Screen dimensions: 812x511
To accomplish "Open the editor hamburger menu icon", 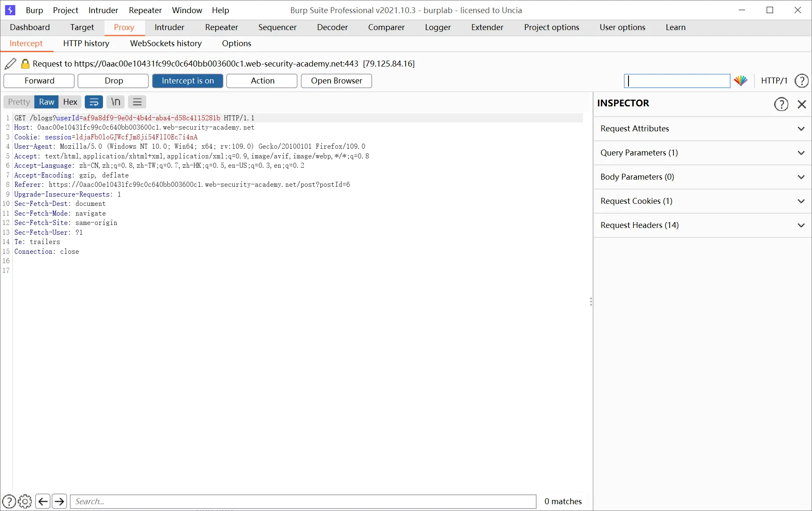I will (x=137, y=102).
